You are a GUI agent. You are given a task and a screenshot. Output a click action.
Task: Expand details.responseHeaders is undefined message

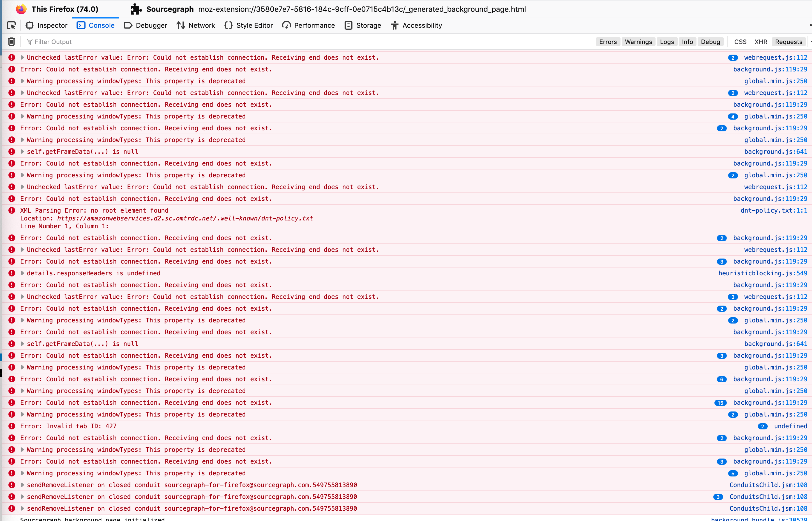tap(23, 273)
